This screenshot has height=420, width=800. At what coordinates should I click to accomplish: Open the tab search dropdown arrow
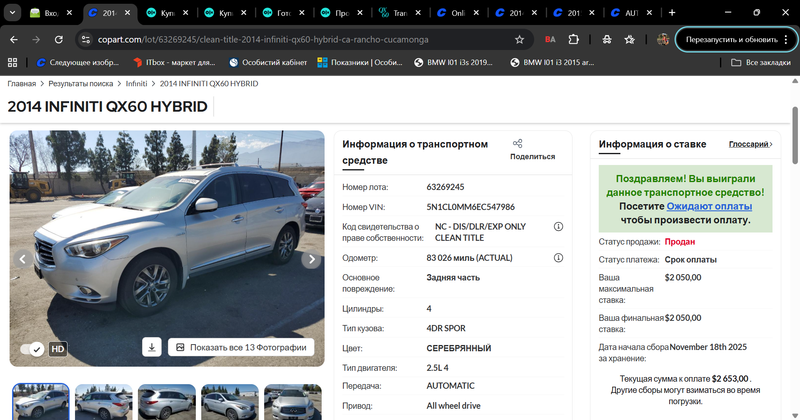click(x=12, y=13)
